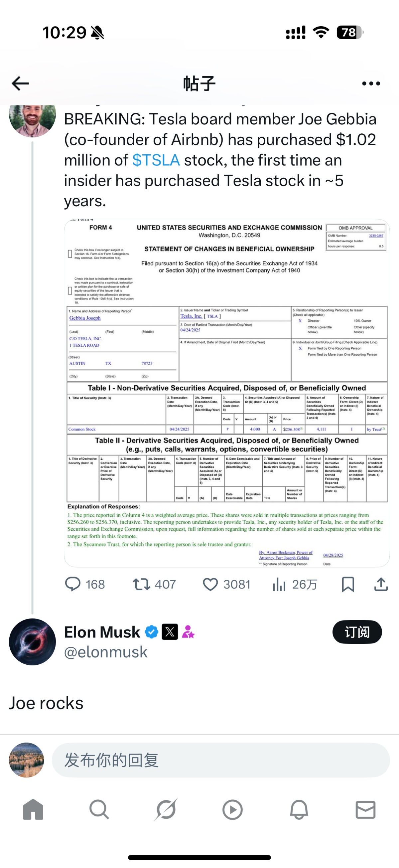The image size is (399, 868).
Task: Open the Grok tab icon
Action: [x=166, y=810]
